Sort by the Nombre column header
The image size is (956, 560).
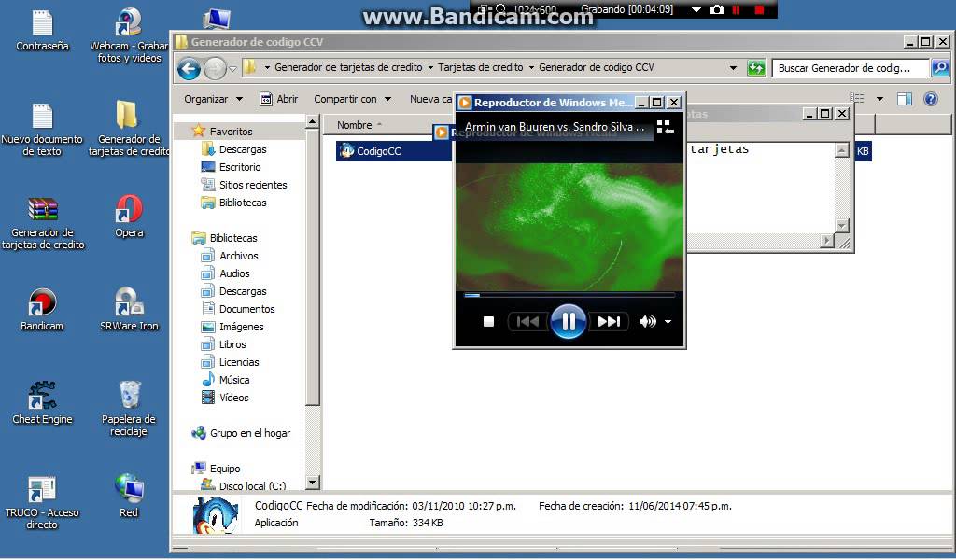[355, 125]
